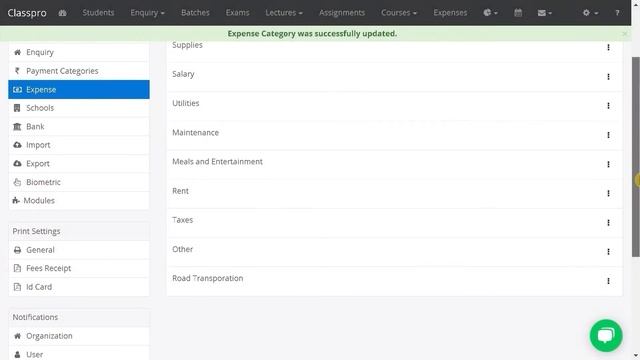Screen dimensions: 640x360
Task: Select the highlighted Expense sidebar item
Action: pyautogui.click(x=79, y=89)
